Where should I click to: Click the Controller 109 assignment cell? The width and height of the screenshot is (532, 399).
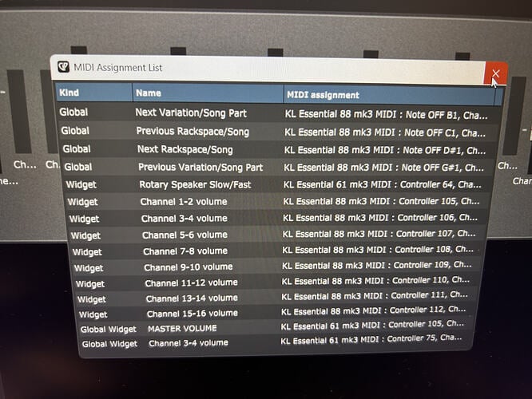coord(376,266)
